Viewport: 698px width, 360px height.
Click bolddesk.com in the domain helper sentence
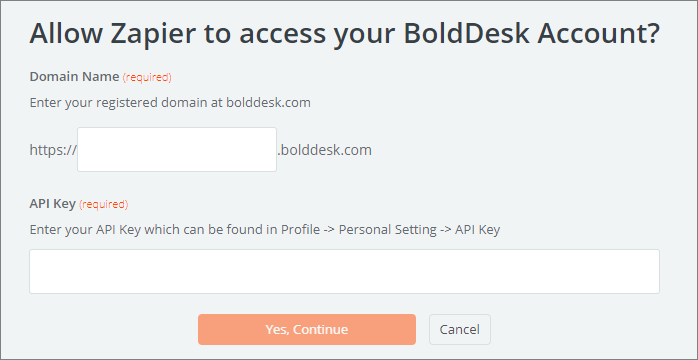pos(268,103)
